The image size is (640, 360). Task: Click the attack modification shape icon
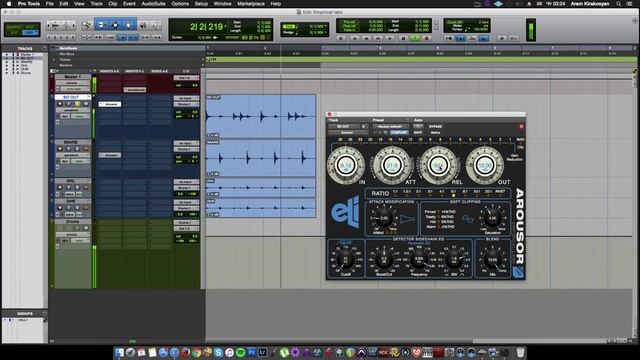407,220
